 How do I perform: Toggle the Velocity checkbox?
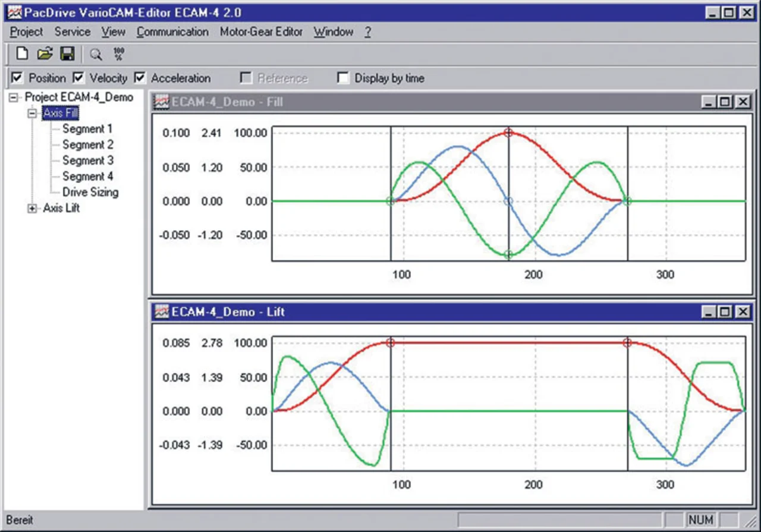[x=78, y=78]
